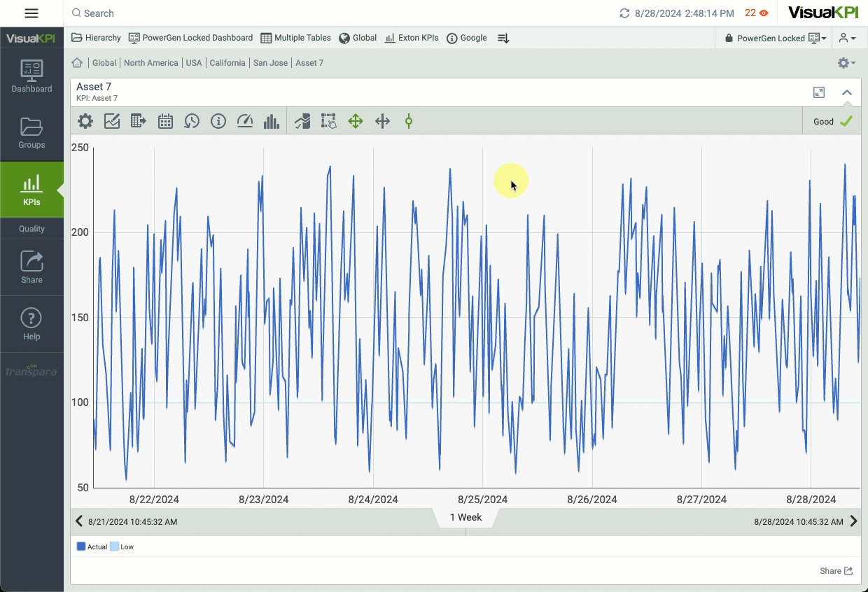Open PowerGen Locked profile dropdown
Image resolution: width=868 pixels, height=592 pixels.
click(x=775, y=38)
